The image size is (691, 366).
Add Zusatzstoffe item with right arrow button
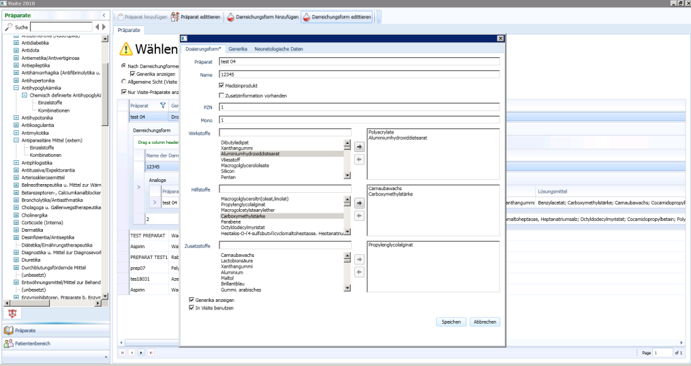(359, 259)
